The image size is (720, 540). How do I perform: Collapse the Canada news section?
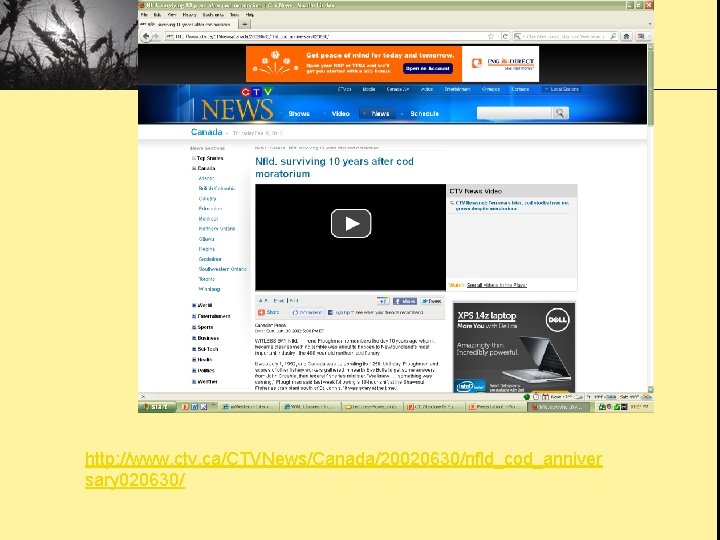pyautogui.click(x=194, y=168)
